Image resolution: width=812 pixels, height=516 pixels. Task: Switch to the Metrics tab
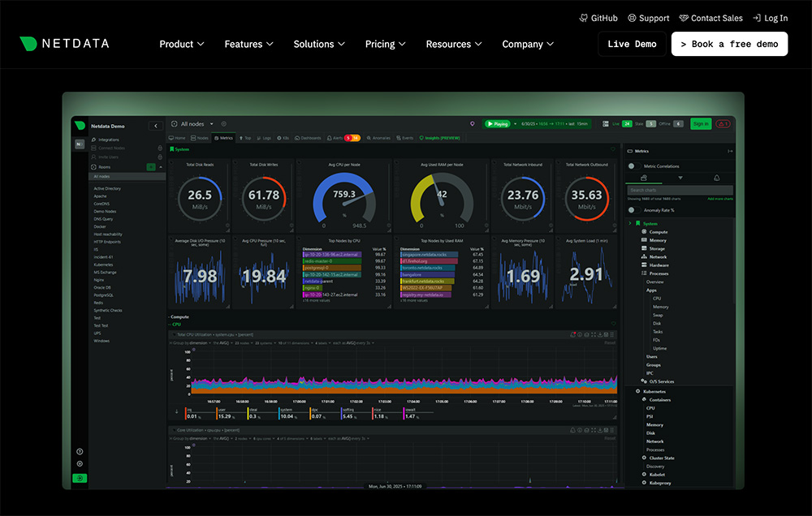point(224,138)
